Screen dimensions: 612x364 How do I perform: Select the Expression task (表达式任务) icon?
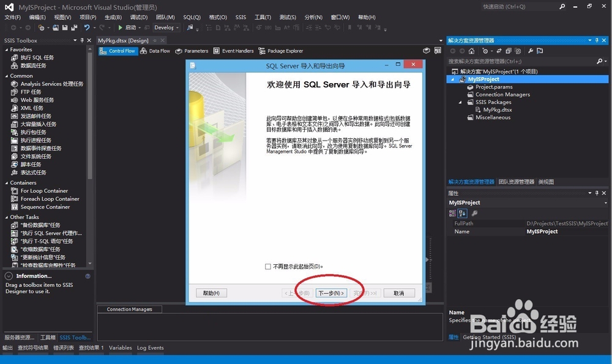(15, 173)
